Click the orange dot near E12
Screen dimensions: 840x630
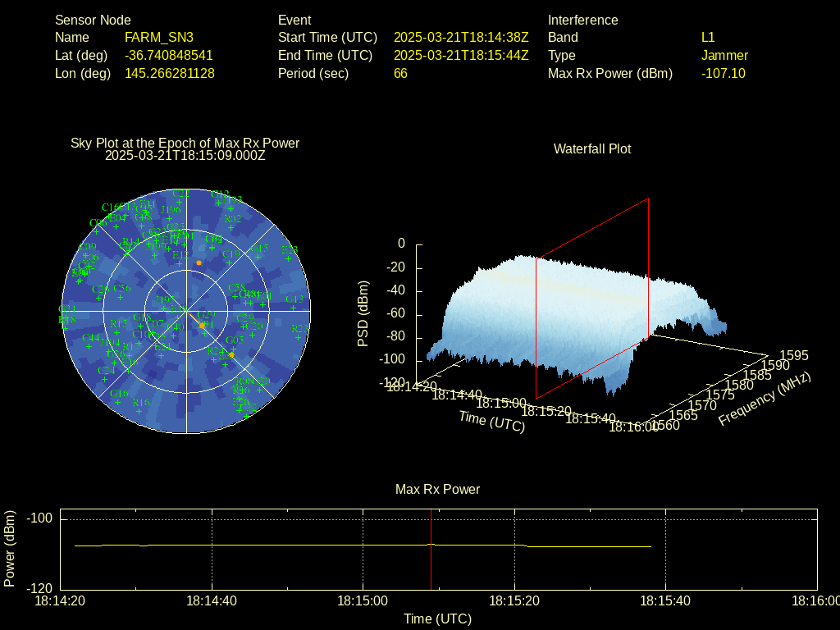click(199, 262)
